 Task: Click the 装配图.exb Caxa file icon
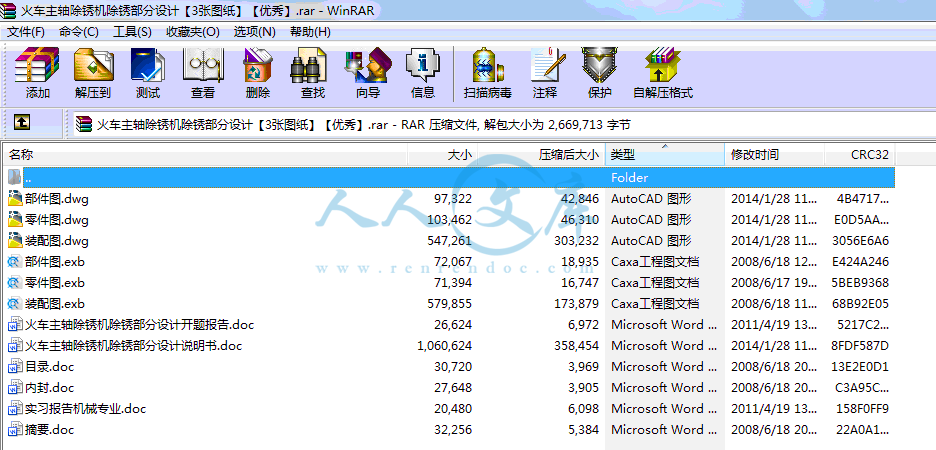point(15,303)
